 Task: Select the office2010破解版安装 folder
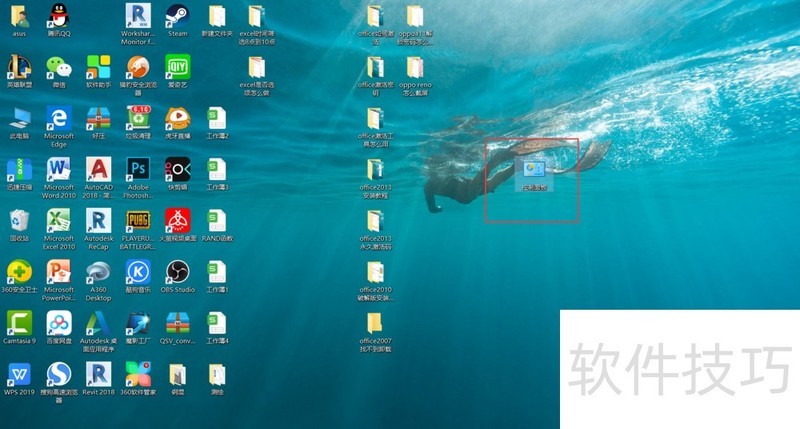pyautogui.click(x=376, y=272)
